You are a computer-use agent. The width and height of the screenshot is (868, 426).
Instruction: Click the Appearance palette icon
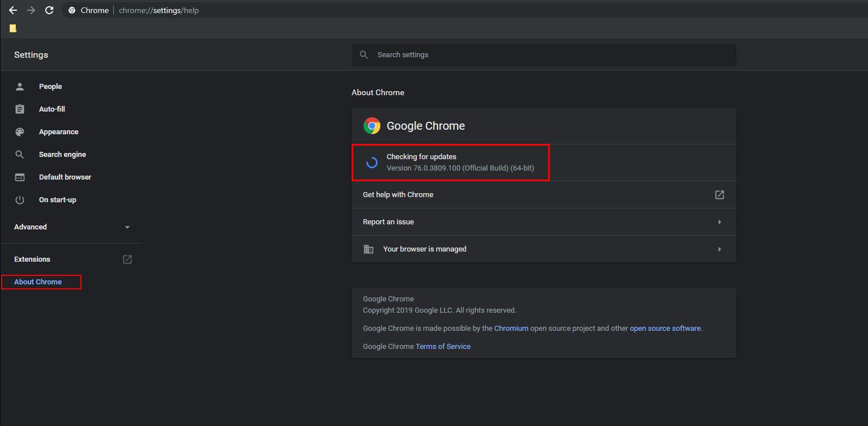[x=20, y=132]
